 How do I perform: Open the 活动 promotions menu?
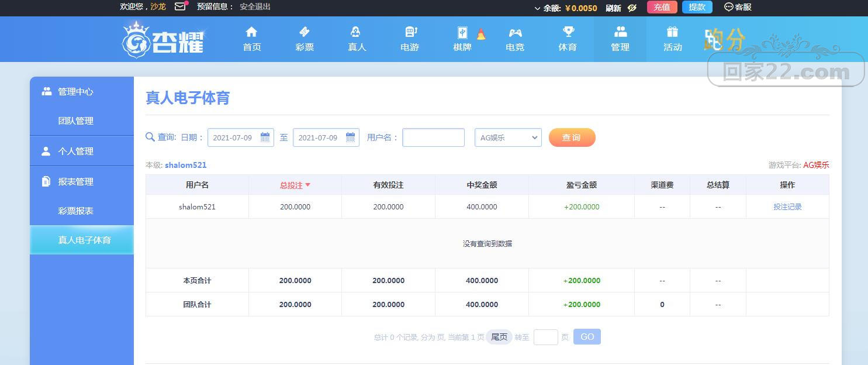click(x=673, y=39)
